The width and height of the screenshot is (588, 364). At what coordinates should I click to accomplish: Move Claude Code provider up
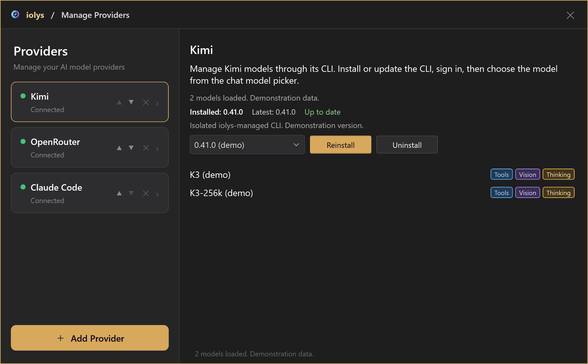coord(119,193)
